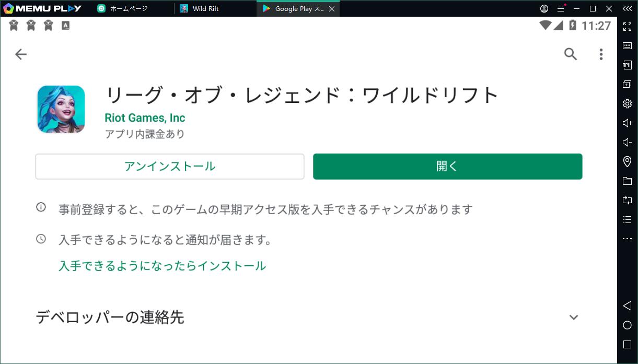The width and height of the screenshot is (638, 364).
Task: Expand the sidebar more tools ellipsis
Action: point(627,239)
